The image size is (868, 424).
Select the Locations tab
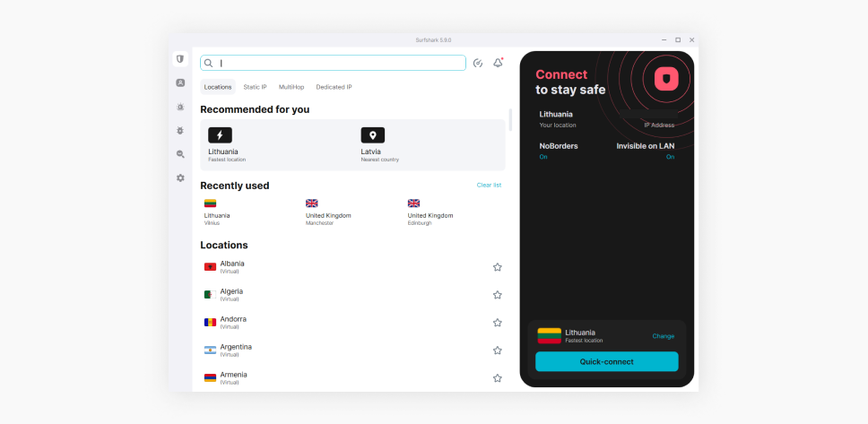click(x=218, y=87)
